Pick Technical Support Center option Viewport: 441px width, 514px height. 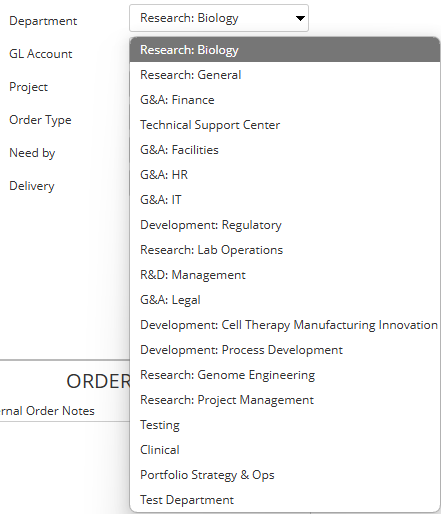(x=285, y=125)
